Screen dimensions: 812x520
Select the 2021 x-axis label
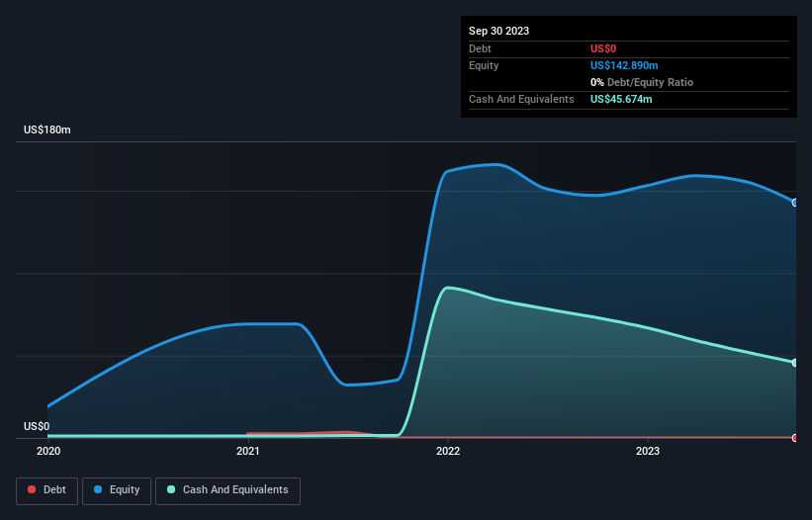248,451
